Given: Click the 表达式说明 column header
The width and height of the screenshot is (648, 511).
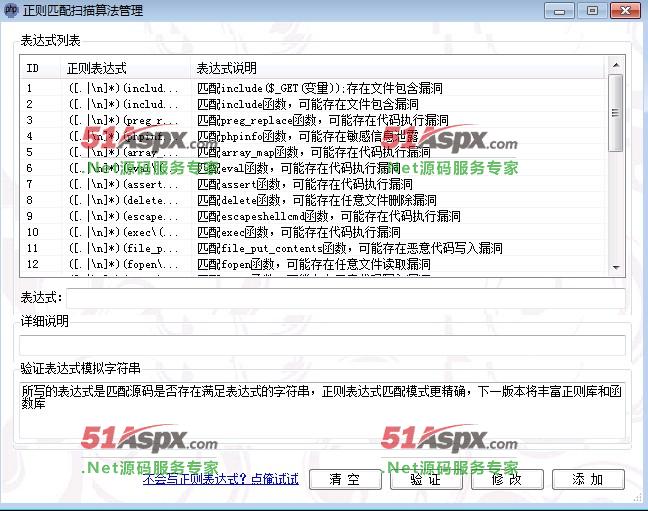Looking at the screenshot, I should 398,68.
